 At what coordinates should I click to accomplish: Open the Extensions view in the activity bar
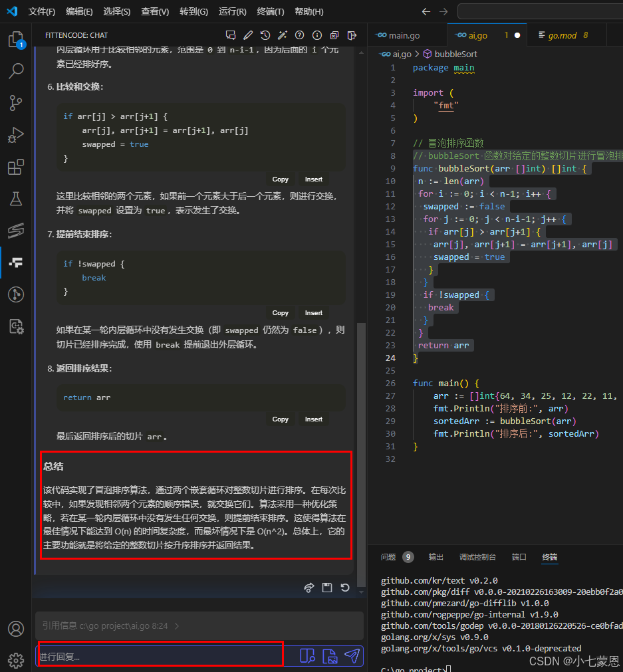click(x=16, y=167)
